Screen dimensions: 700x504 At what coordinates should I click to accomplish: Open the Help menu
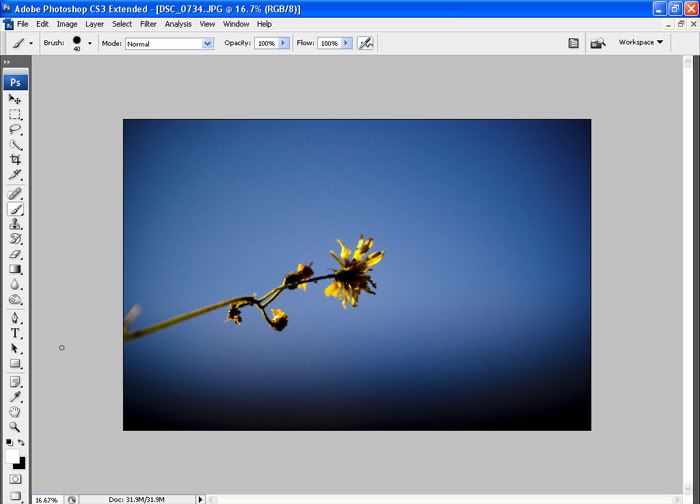point(264,24)
